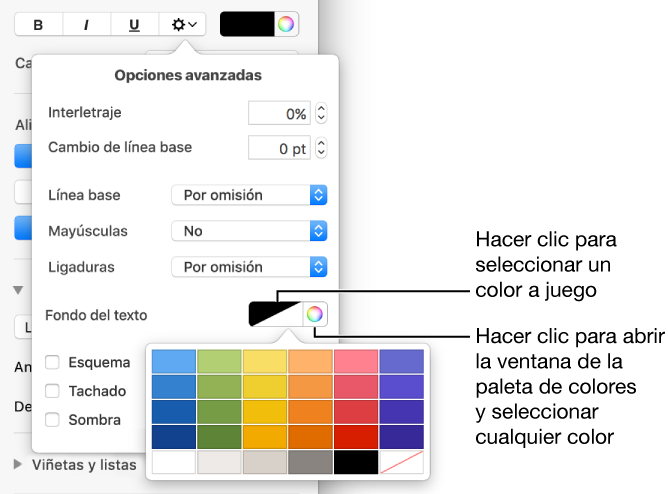
Task: Select the light green swatch in top row
Action: coord(219,362)
